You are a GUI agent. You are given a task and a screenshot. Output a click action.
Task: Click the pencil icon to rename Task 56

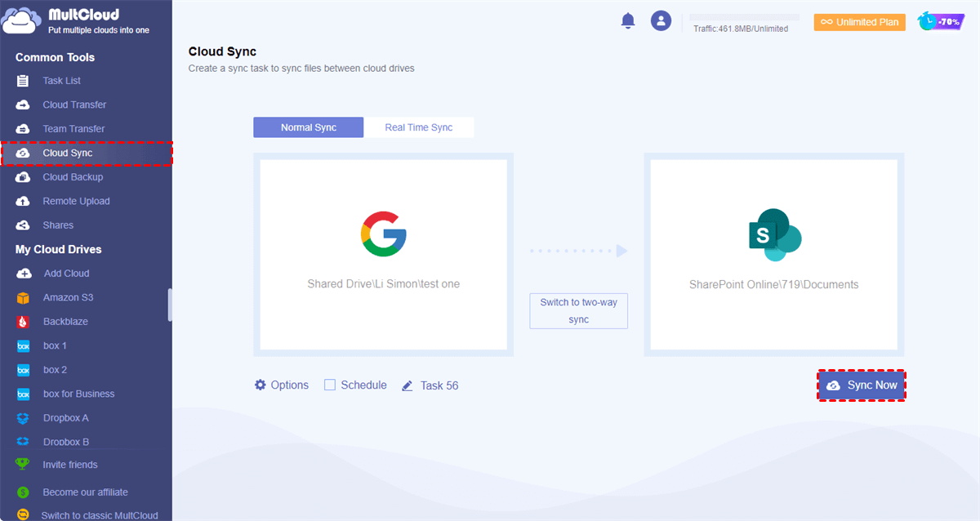(408, 385)
